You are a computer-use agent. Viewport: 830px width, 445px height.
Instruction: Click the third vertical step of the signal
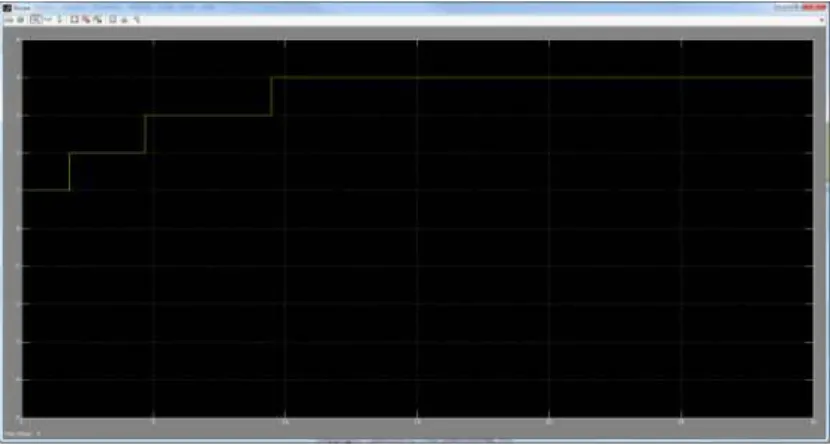[272, 96]
